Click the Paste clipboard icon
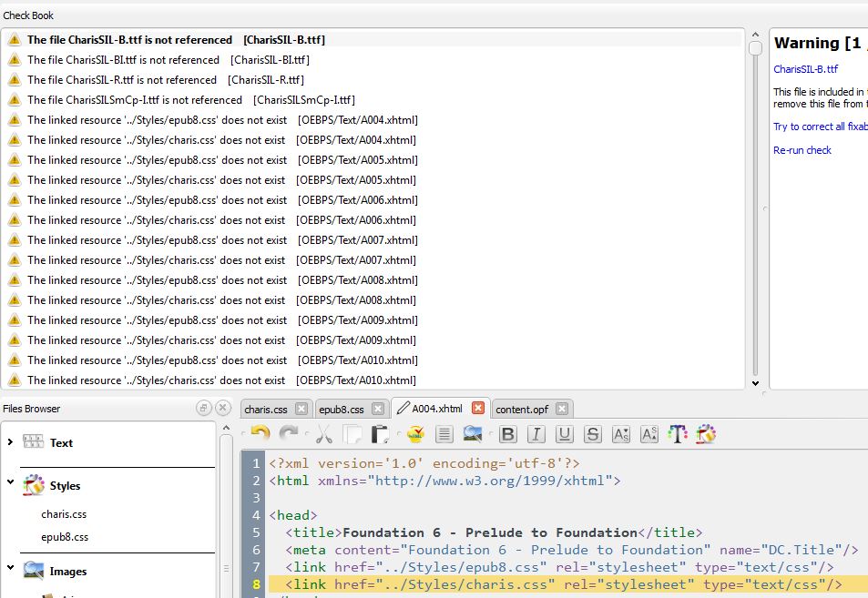The height and width of the screenshot is (598, 868). (381, 434)
